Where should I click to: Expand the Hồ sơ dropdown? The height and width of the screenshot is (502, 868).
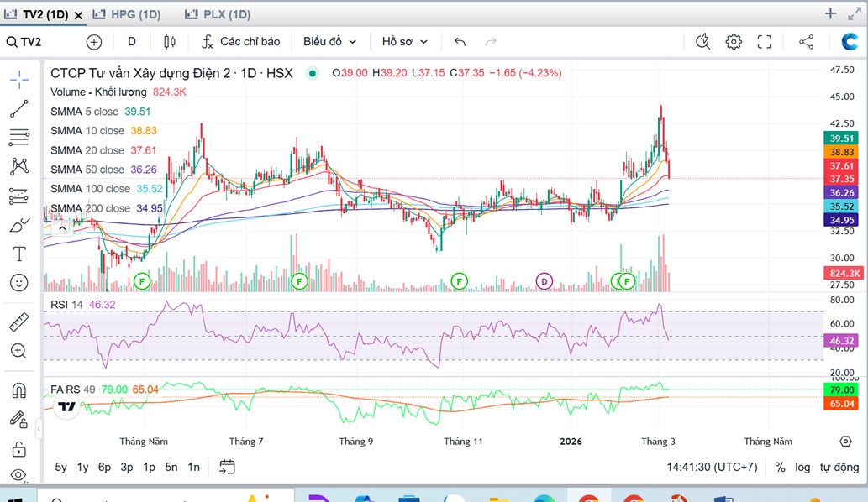click(405, 42)
